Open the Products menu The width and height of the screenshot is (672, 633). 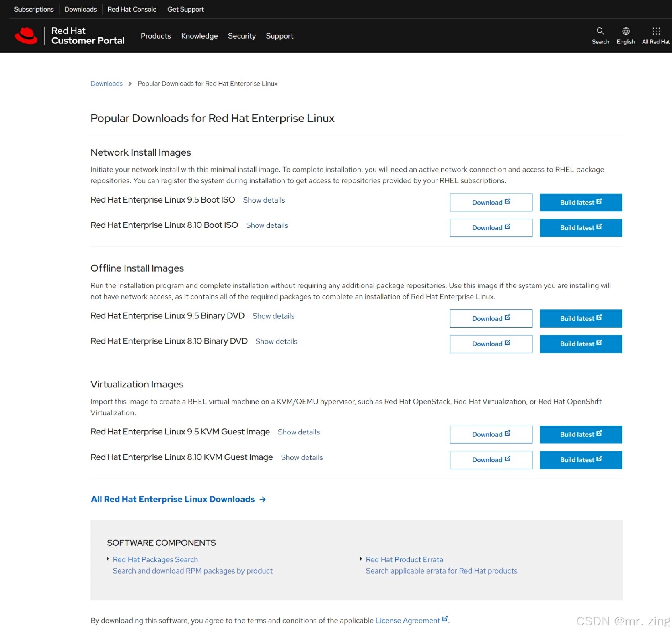pos(156,36)
